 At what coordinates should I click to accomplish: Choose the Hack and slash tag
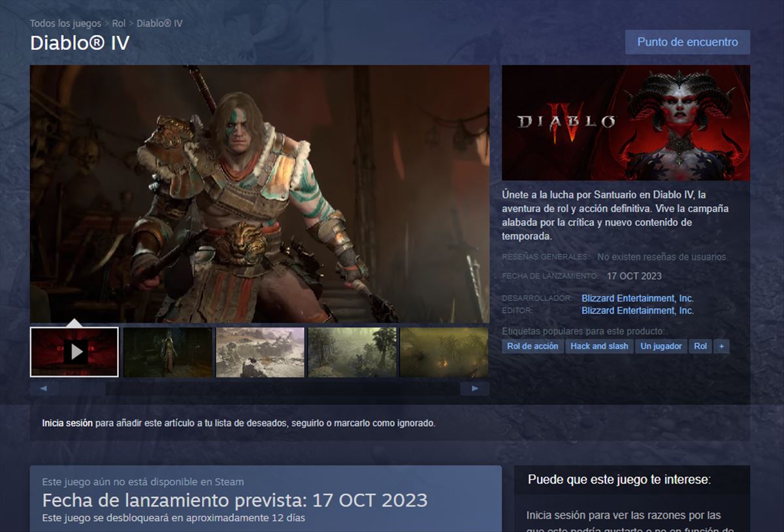click(599, 346)
